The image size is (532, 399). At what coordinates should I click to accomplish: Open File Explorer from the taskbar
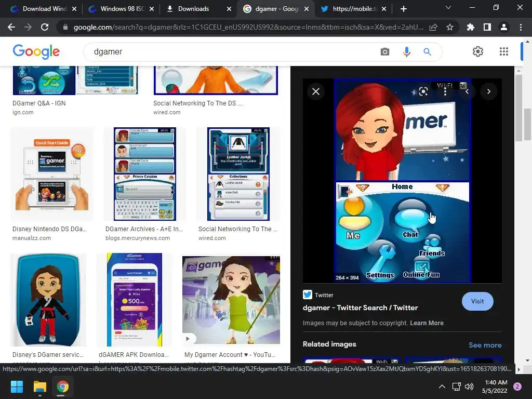[x=39, y=387]
